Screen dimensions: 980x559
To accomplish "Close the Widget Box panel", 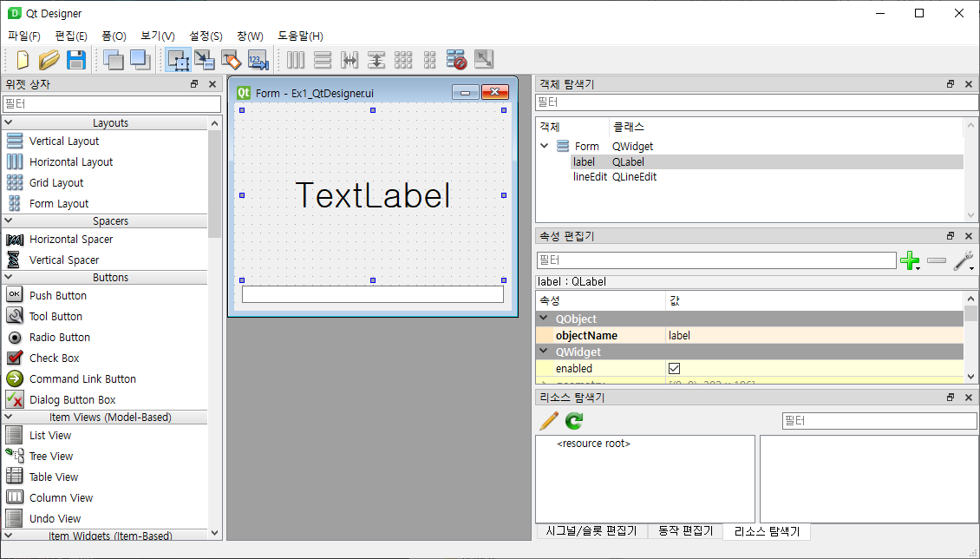I will pos(212,84).
